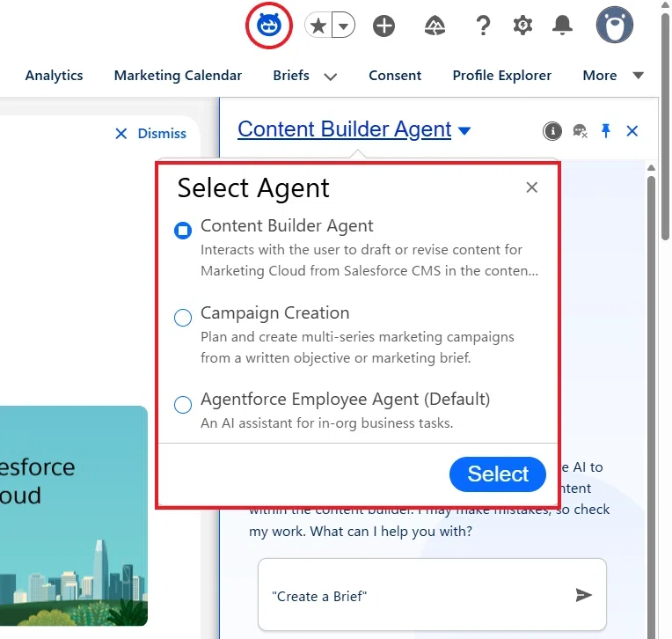Open the agent info icon
This screenshot has height=639, width=672.
pyautogui.click(x=552, y=131)
